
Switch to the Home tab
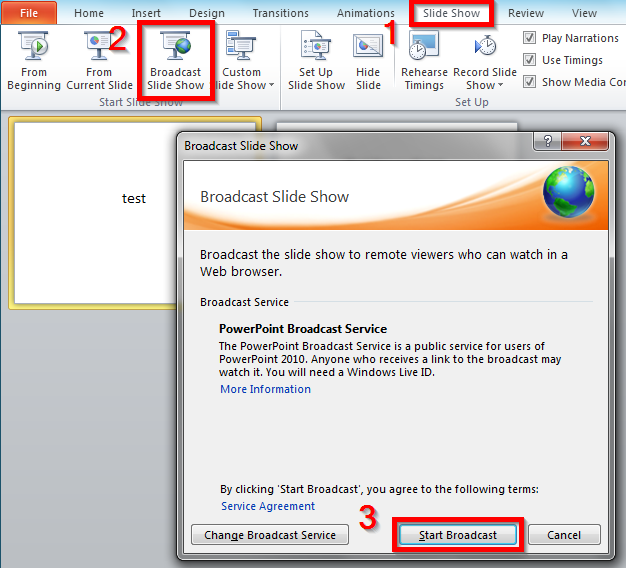tap(89, 13)
